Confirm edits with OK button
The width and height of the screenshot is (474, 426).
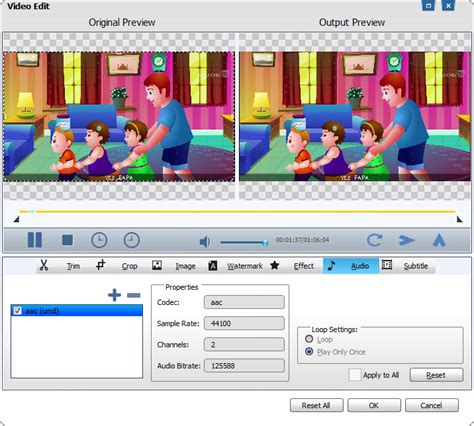tap(374, 405)
